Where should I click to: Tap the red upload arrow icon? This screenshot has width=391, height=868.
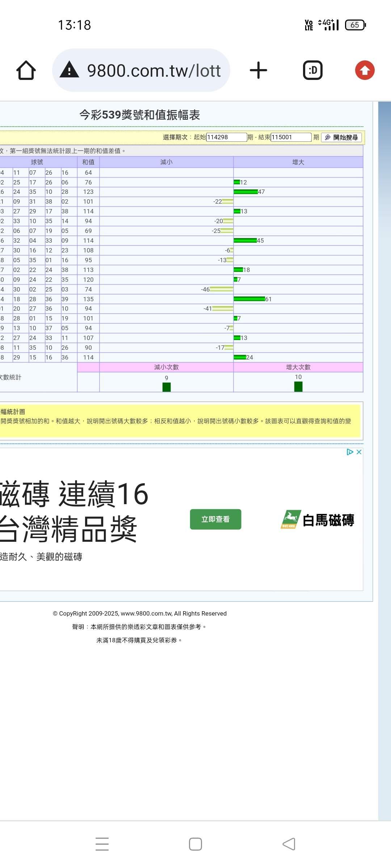coord(365,70)
